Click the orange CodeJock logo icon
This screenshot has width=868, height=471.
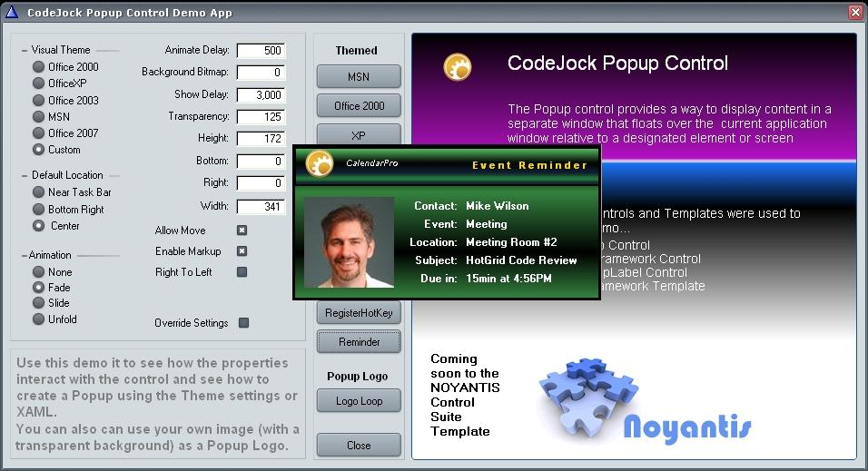point(457,67)
